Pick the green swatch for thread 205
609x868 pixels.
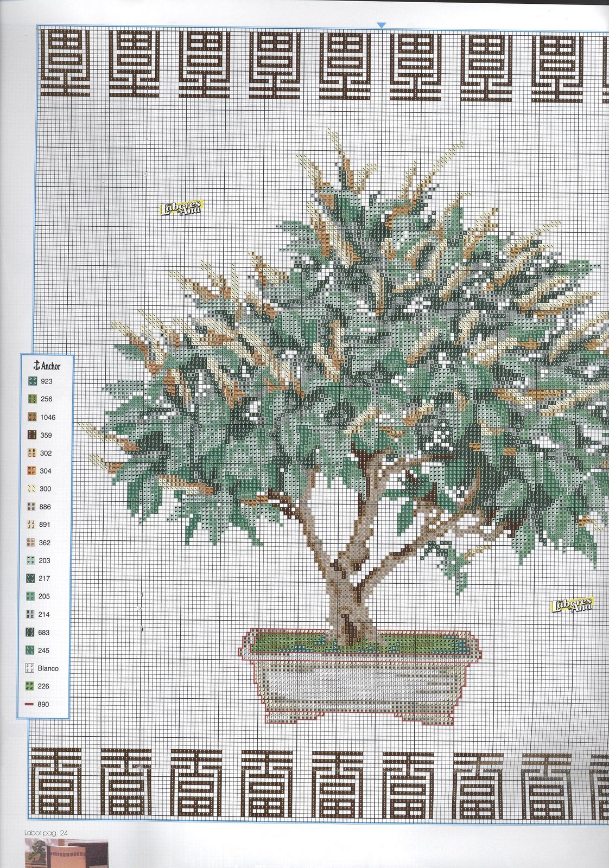coord(31,596)
